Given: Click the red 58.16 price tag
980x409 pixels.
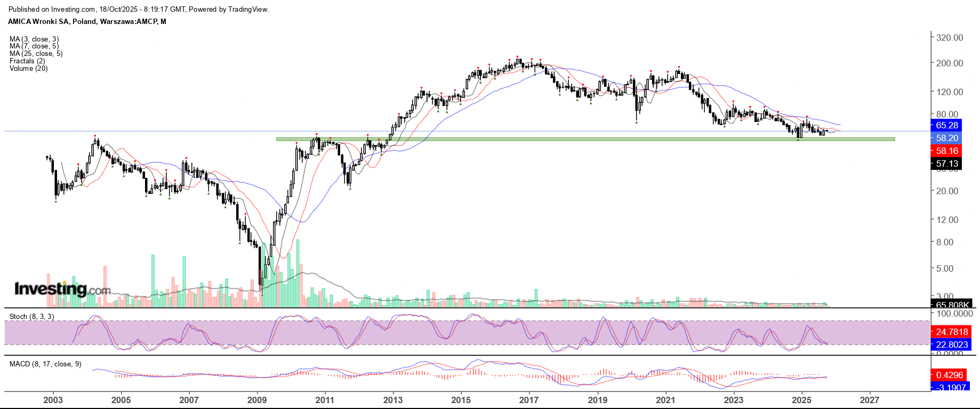Looking at the screenshot, I should tap(947, 151).
